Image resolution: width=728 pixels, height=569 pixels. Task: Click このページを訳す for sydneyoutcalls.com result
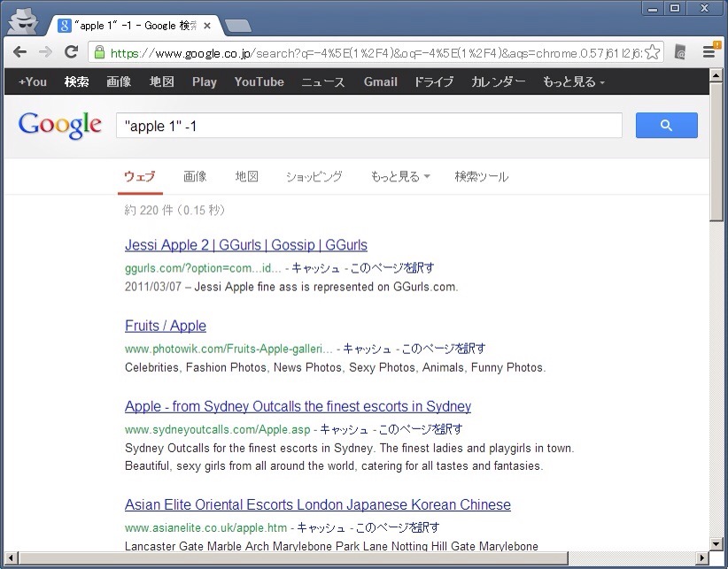click(x=421, y=429)
